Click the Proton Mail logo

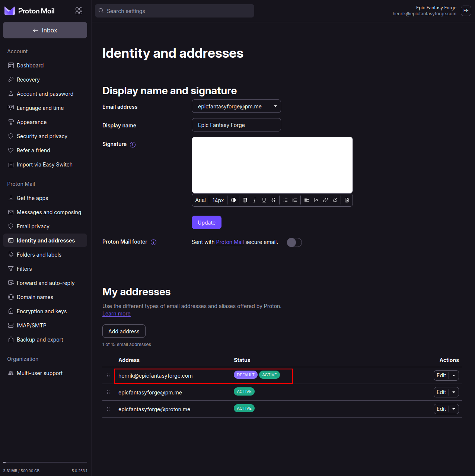click(29, 11)
